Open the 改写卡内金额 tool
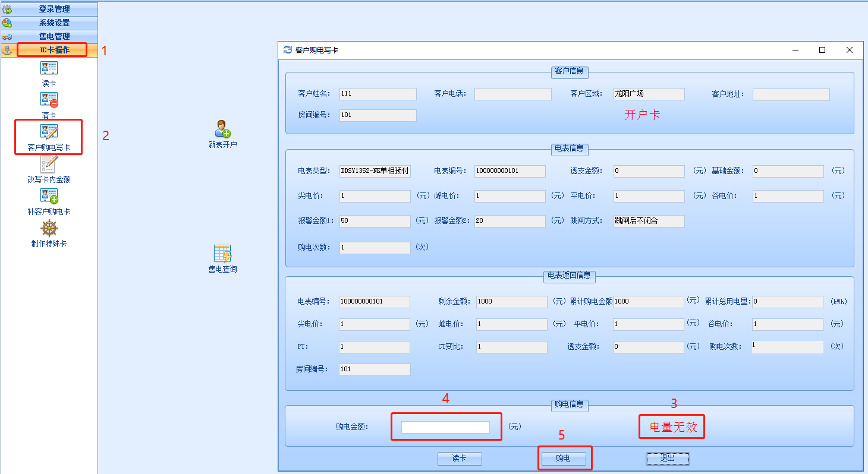 coord(49,165)
